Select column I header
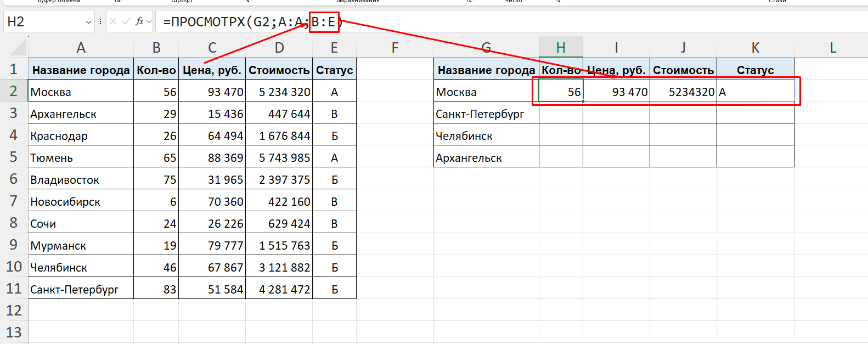The height and width of the screenshot is (344, 868). click(616, 48)
